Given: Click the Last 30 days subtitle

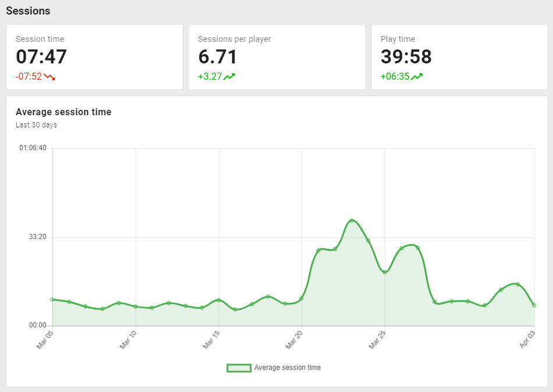Looking at the screenshot, I should click(36, 125).
